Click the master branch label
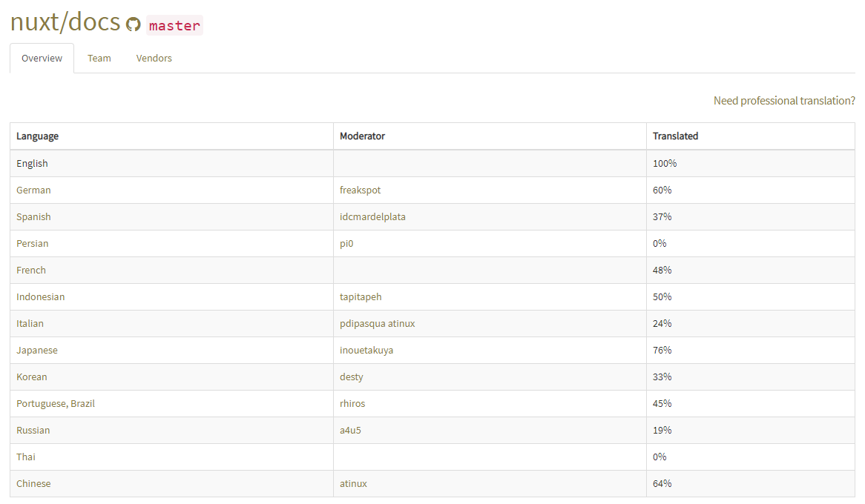The width and height of the screenshot is (865, 504). click(174, 26)
